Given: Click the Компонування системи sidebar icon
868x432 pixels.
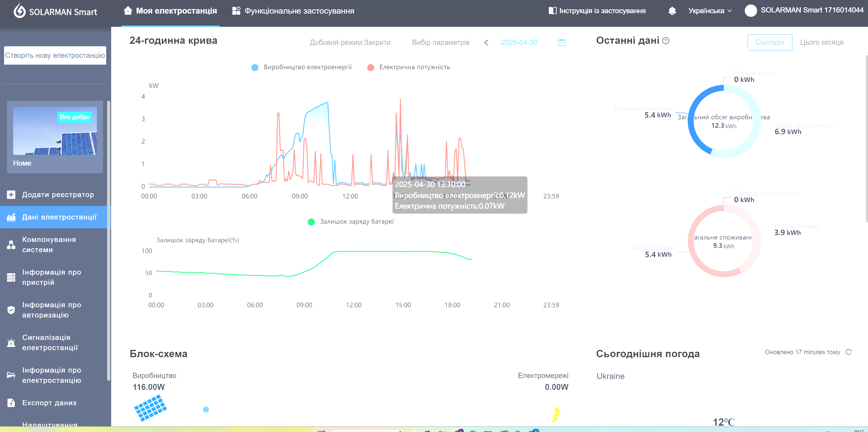Looking at the screenshot, I should pyautogui.click(x=11, y=245).
